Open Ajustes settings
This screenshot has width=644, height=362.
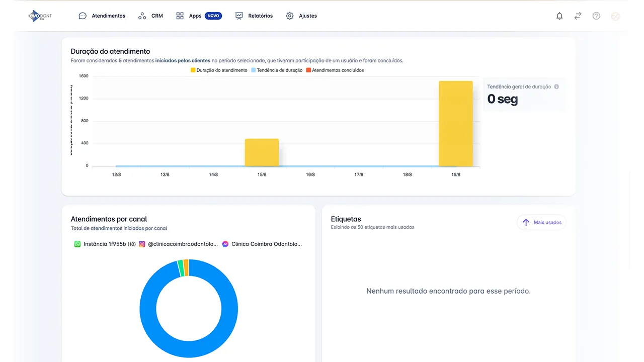301,16
